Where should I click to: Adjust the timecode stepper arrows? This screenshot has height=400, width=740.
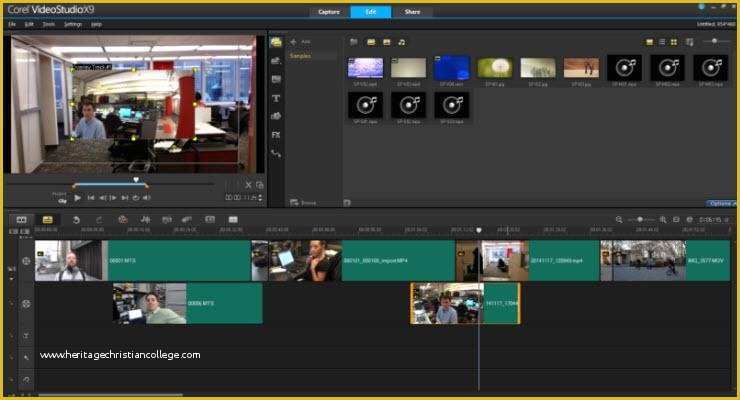click(260, 198)
